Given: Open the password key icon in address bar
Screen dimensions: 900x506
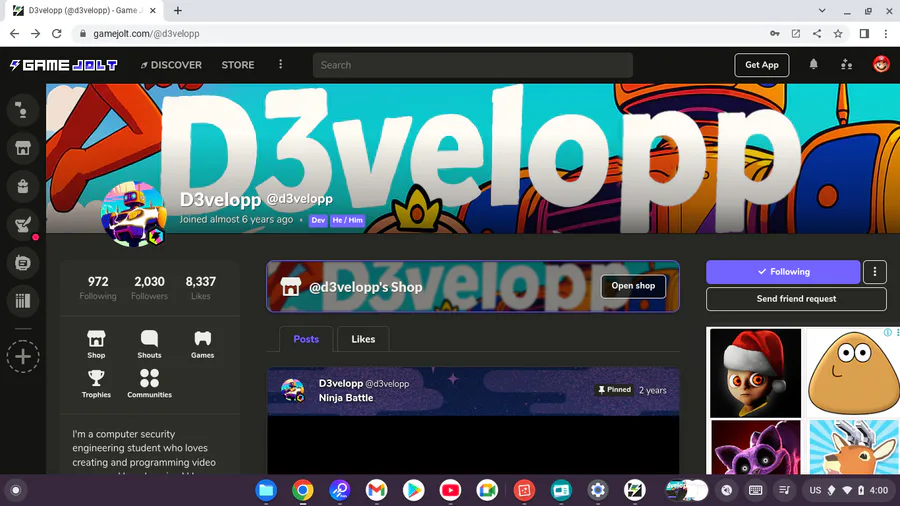Looking at the screenshot, I should coord(775,34).
